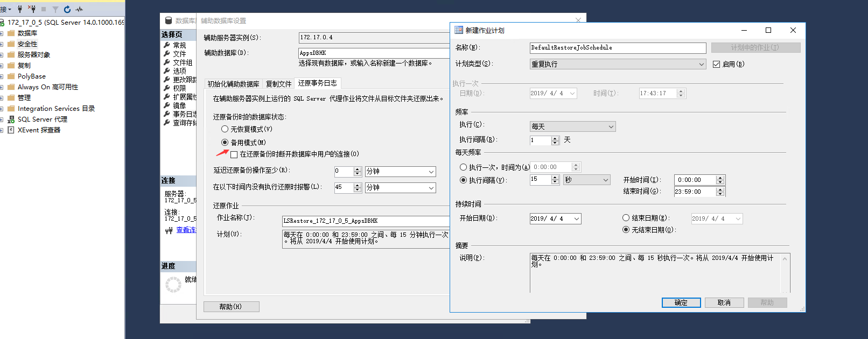Click the connection icon beside 查看连接 link
Viewport: 868px width, 339px height.
point(169,230)
